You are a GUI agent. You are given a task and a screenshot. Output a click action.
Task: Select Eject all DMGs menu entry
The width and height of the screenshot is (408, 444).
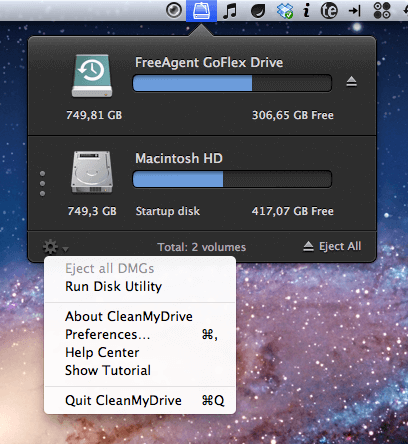pyautogui.click(x=110, y=268)
